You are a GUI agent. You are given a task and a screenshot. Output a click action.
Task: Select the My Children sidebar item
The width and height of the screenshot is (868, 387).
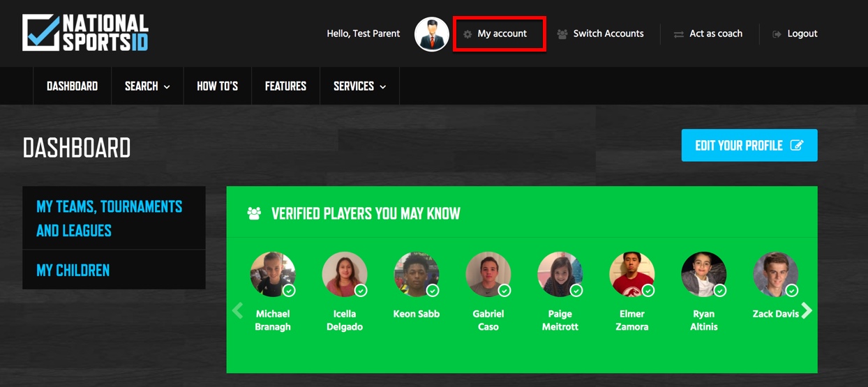tap(114, 270)
